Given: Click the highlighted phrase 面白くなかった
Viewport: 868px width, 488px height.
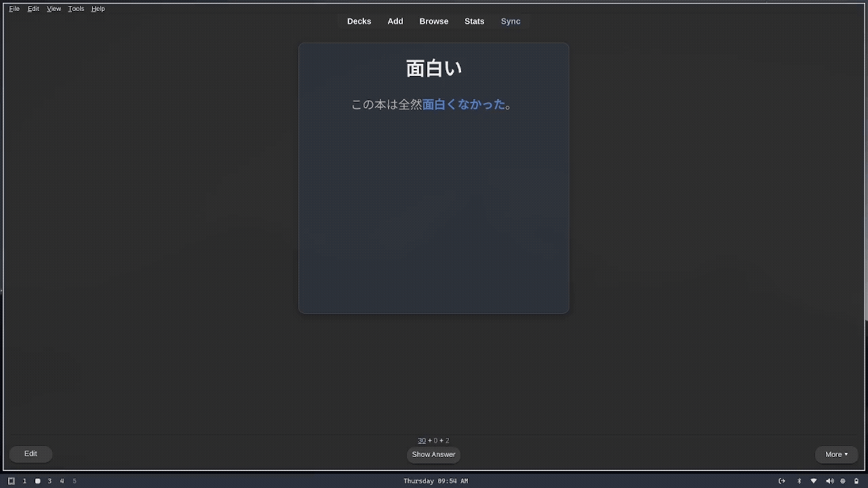Looking at the screenshot, I should pyautogui.click(x=465, y=104).
